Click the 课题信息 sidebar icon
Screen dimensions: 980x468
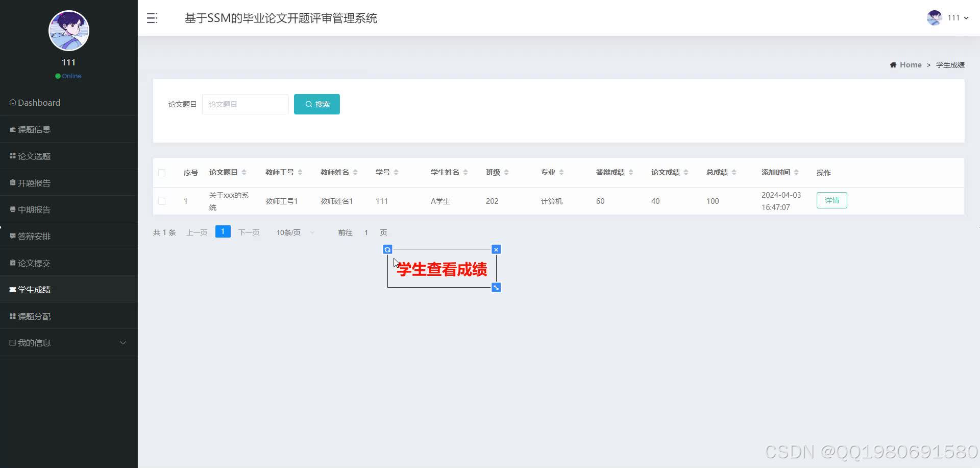click(13, 129)
